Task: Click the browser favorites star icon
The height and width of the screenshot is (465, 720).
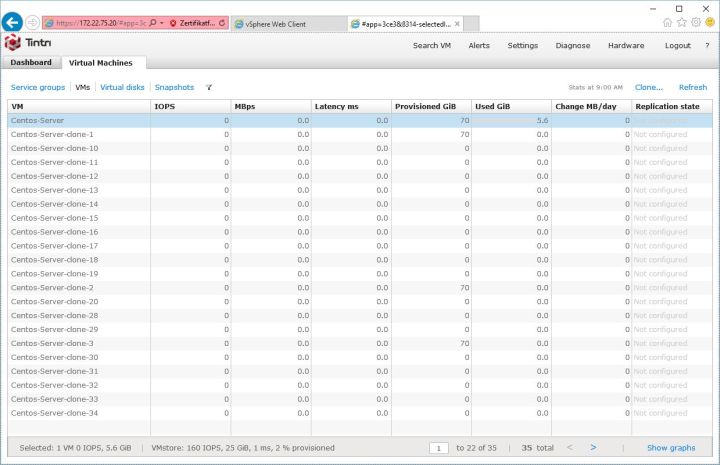Action: (681, 22)
